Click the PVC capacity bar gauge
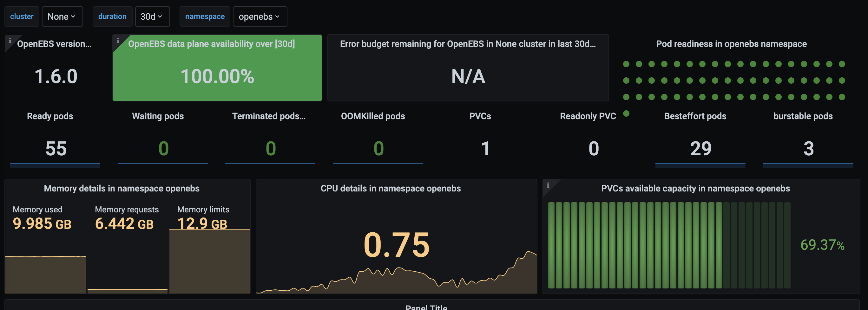Viewport: 868px width, 310px height. point(669,245)
